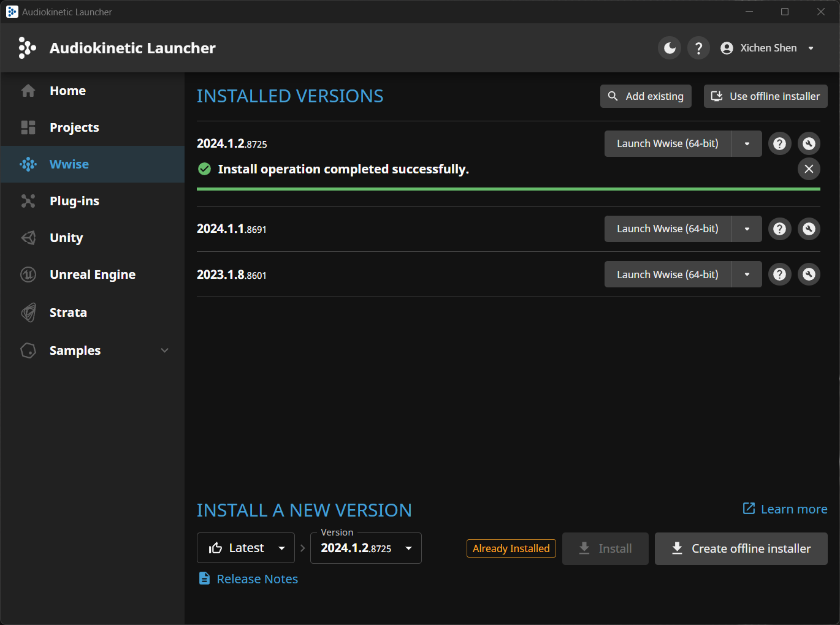Click the green install success checkmark
The height and width of the screenshot is (625, 840).
click(205, 169)
